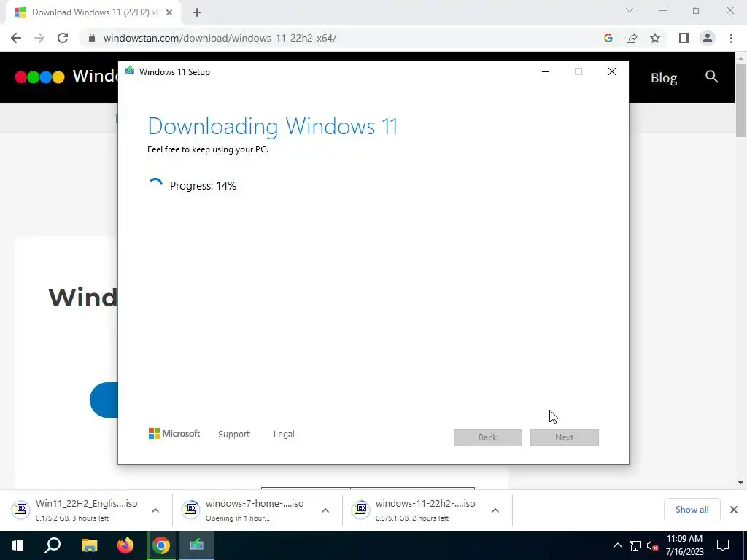This screenshot has height=560, width=747.
Task: Click the Show all downloads button
Action: coord(692,510)
